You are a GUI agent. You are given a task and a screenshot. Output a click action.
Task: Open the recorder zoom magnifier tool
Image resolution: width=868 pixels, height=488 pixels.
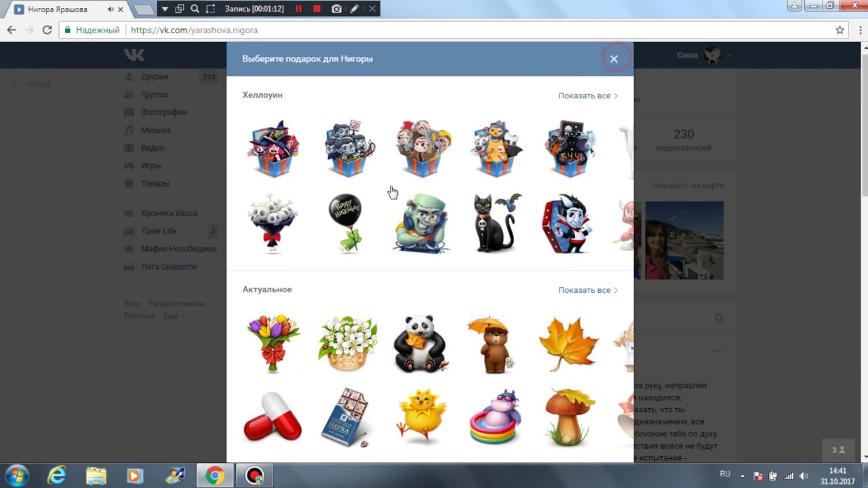(x=195, y=9)
